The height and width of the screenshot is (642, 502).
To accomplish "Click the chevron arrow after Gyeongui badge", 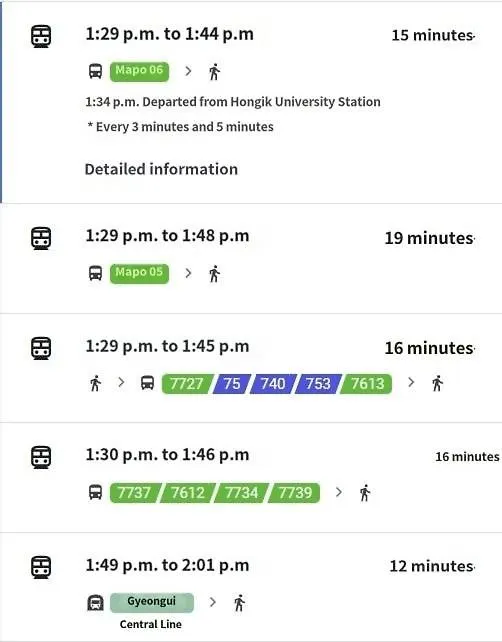I will [x=213, y=602].
